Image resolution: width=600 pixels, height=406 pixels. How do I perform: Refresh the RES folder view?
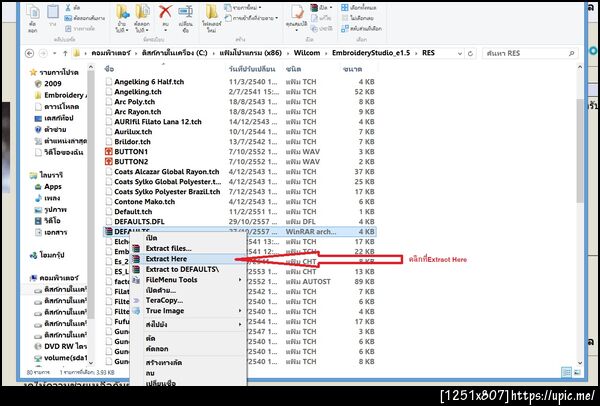(x=470, y=54)
